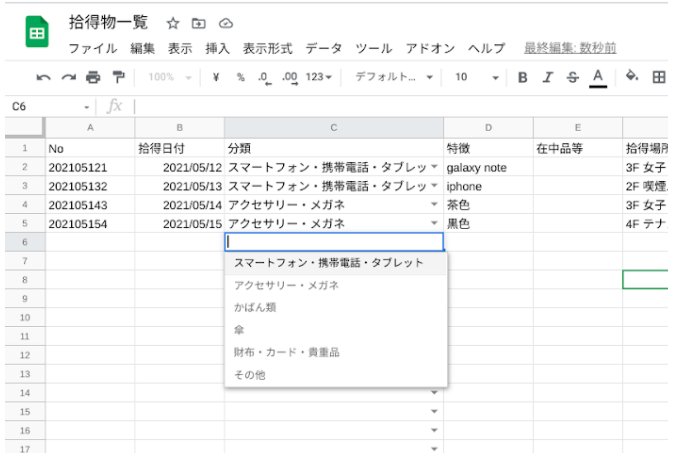Select 財布・カード・貴重品 from the dropdown list
Image resolution: width=674 pixels, height=455 pixels.
point(335,352)
